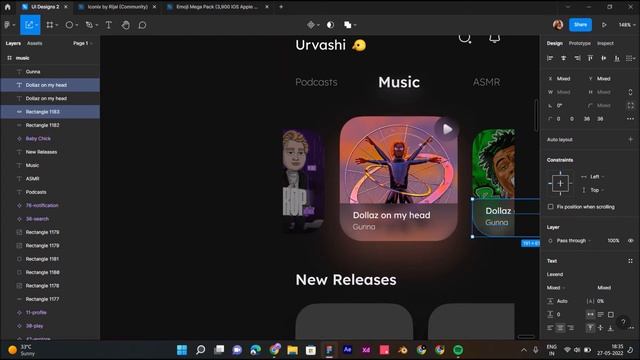The height and width of the screenshot is (360, 640).
Task: Click the rotation 0° field
Action: (x=560, y=105)
